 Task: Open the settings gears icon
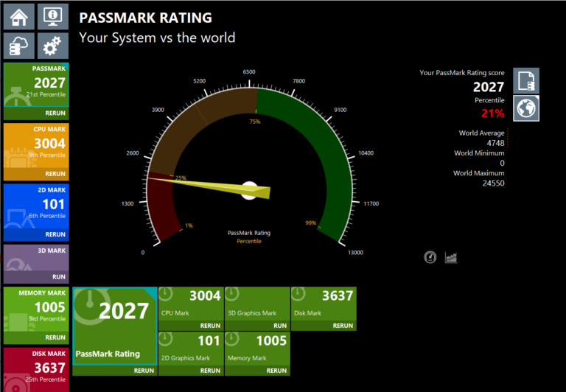pos(52,46)
